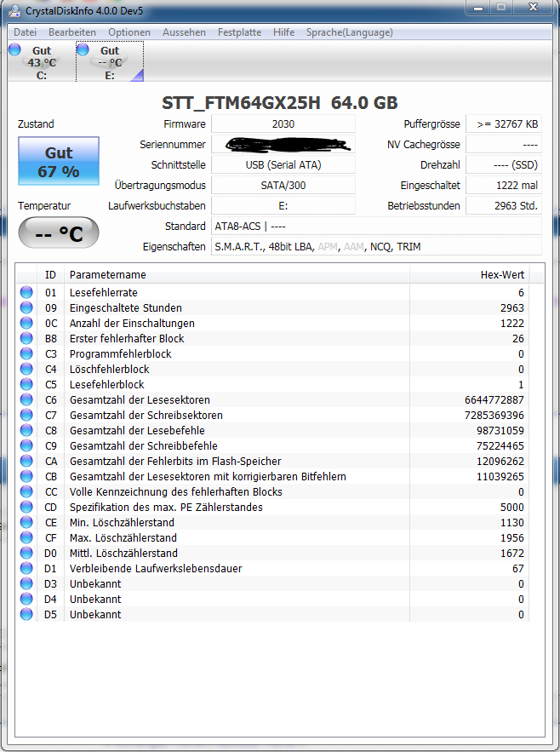Screen dimensions: 560x752
Task: Click the Eigenschaften field listing S.M.A.R.T.
Action: coord(376,246)
